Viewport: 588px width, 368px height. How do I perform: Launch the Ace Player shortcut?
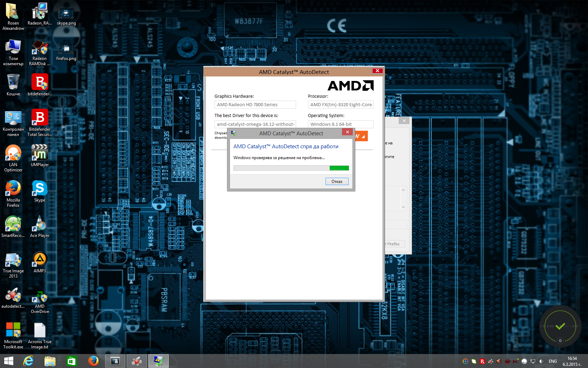(x=40, y=226)
